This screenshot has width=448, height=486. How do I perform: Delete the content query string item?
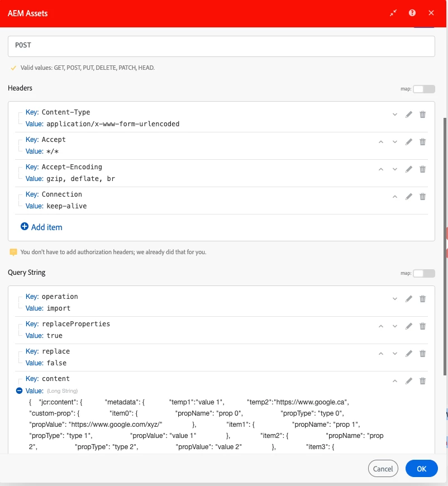click(422, 381)
